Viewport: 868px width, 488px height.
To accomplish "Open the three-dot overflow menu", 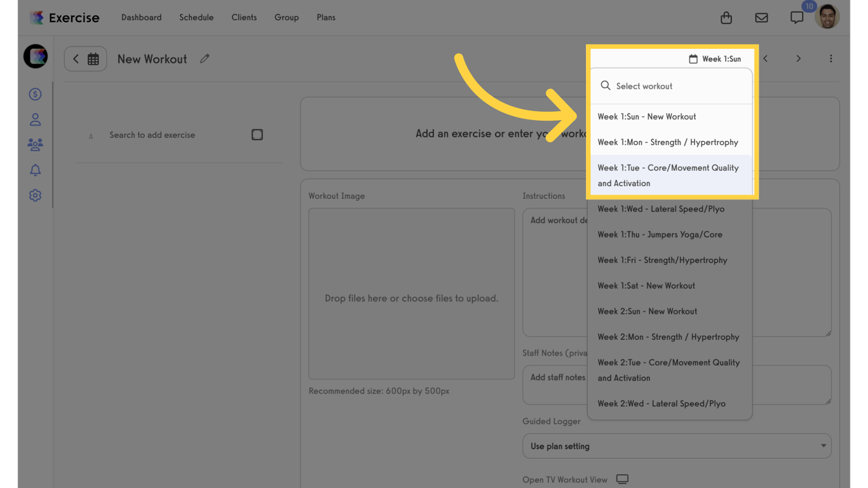I will coord(831,58).
